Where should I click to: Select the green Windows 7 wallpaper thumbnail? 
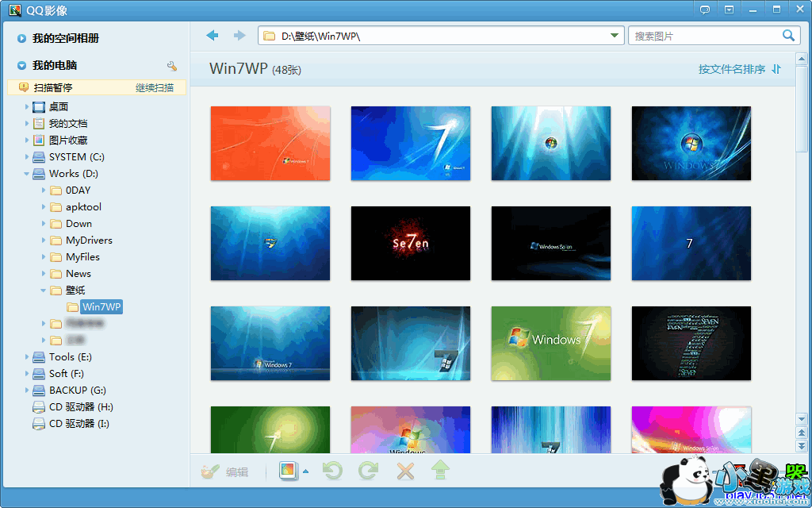(551, 343)
